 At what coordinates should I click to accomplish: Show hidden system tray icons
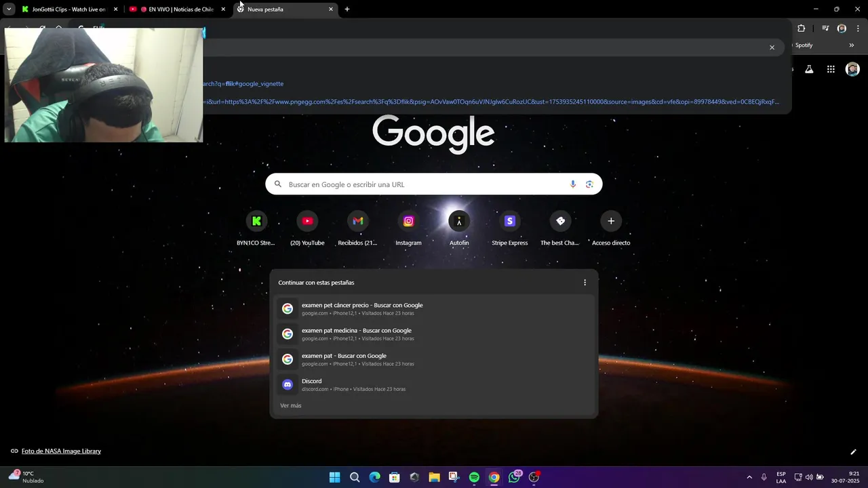749,477
